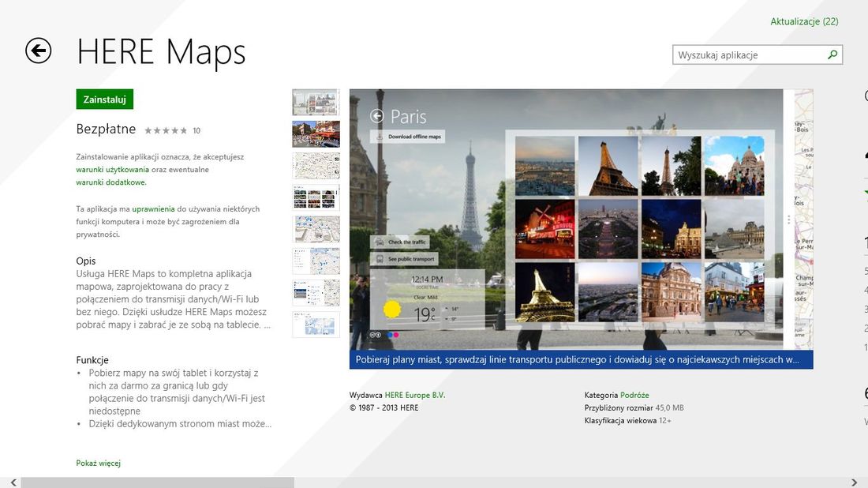Click the large Paris preview screenshot

pos(582,220)
